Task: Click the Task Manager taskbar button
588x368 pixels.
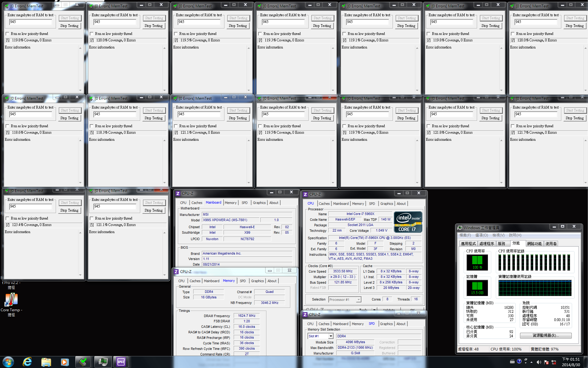Action: (x=103, y=362)
